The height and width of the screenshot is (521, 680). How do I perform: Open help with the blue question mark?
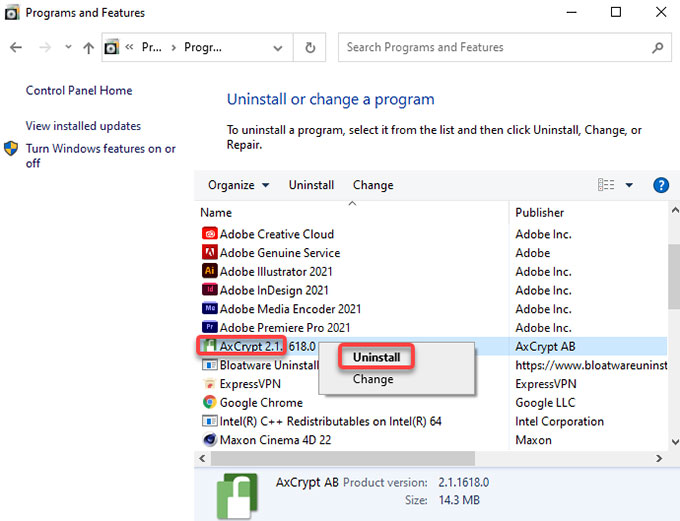pos(660,185)
